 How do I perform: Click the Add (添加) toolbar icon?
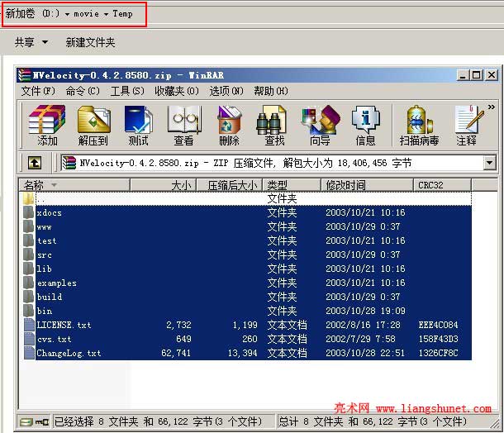(x=47, y=120)
